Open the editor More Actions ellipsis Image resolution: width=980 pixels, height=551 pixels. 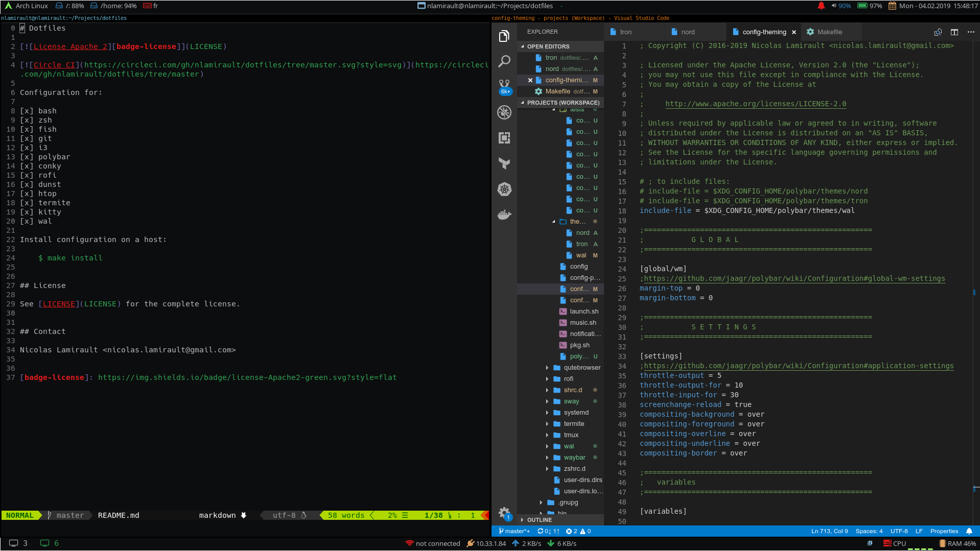(x=971, y=32)
